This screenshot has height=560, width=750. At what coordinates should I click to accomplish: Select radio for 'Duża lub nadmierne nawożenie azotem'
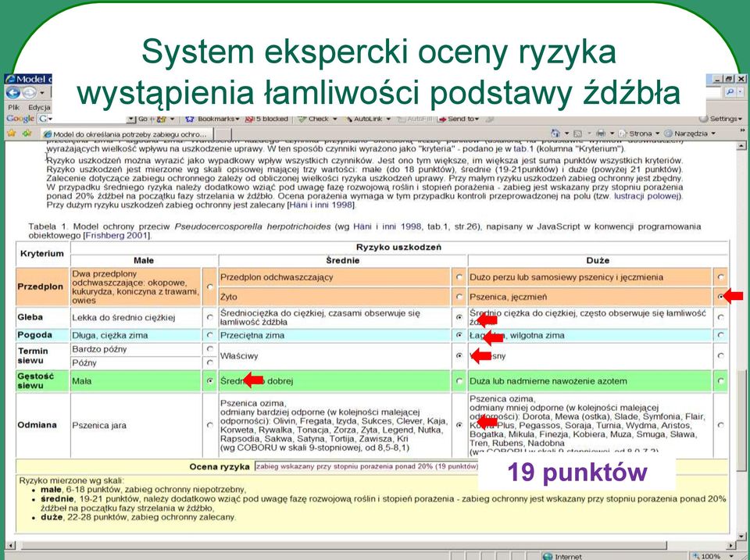click(721, 381)
